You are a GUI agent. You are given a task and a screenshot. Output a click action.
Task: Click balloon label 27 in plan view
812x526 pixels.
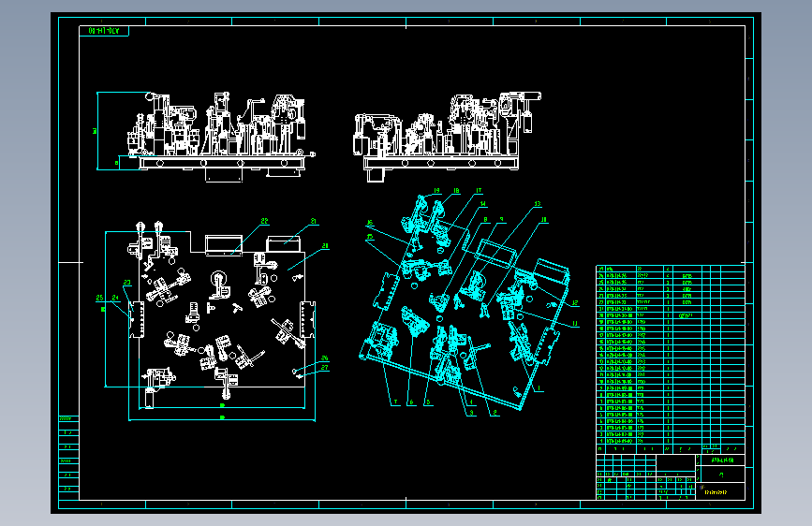point(325,368)
